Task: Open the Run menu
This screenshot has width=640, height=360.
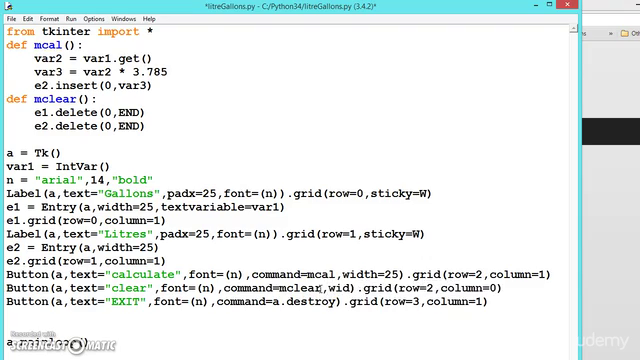Action: point(71,19)
